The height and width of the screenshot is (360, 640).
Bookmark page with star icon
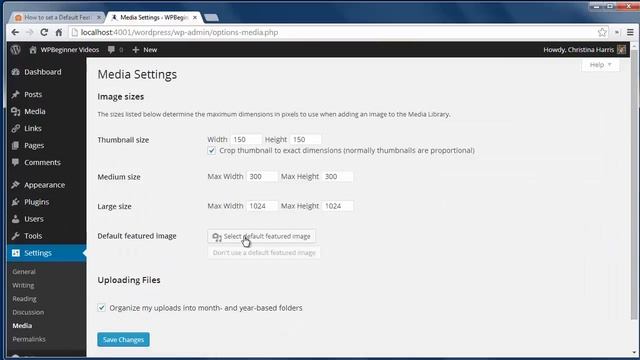[602, 32]
